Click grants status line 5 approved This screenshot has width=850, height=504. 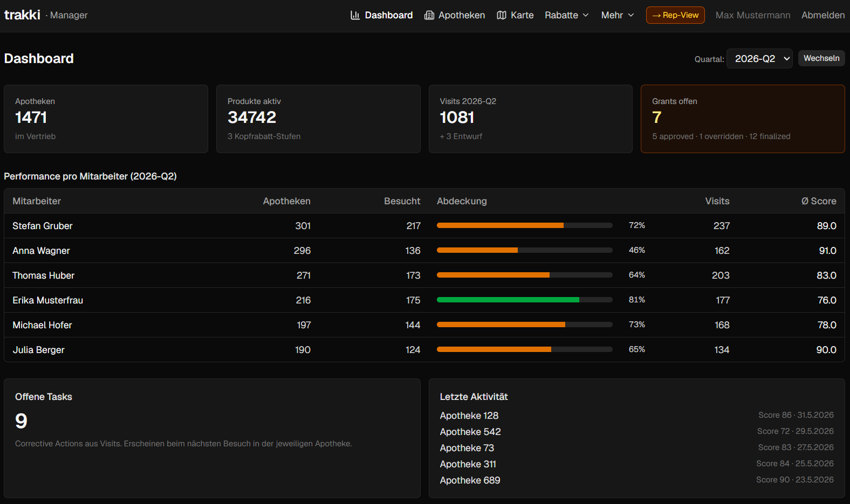point(721,136)
